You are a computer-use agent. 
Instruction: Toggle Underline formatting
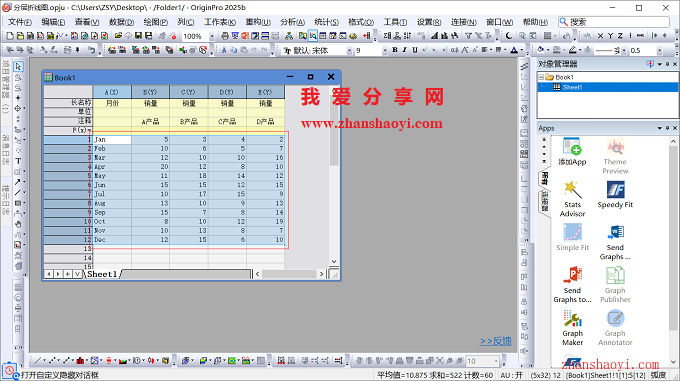pos(415,50)
